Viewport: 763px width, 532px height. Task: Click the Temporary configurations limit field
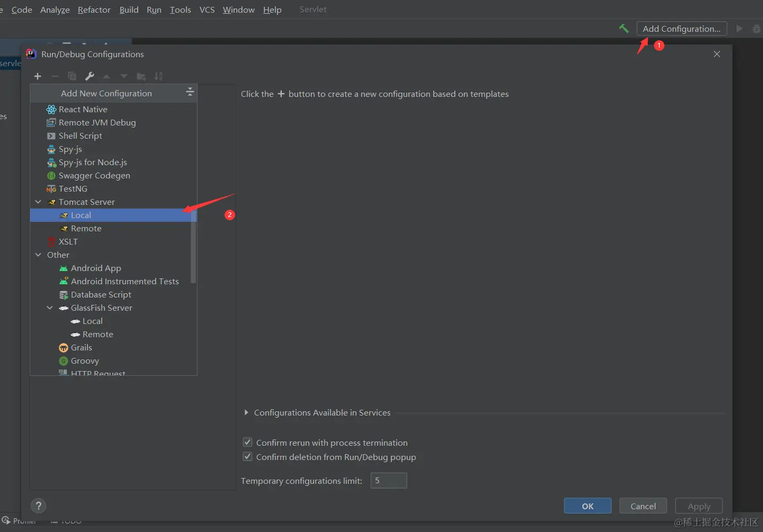(389, 481)
